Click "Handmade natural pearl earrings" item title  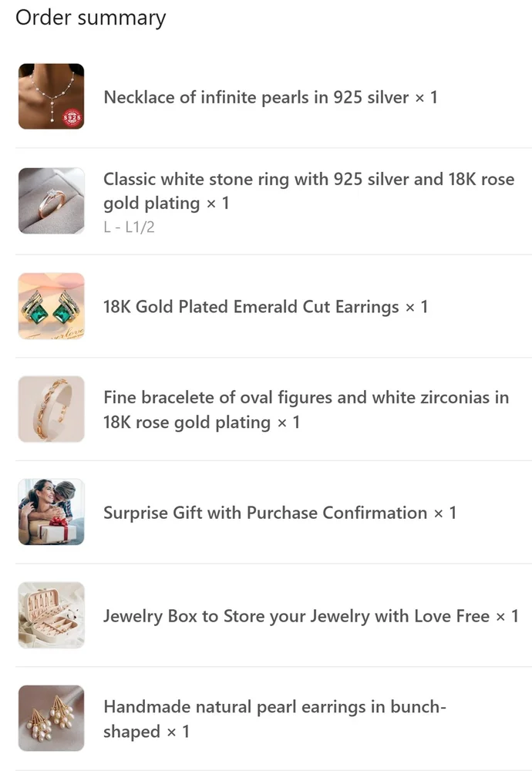tap(274, 707)
